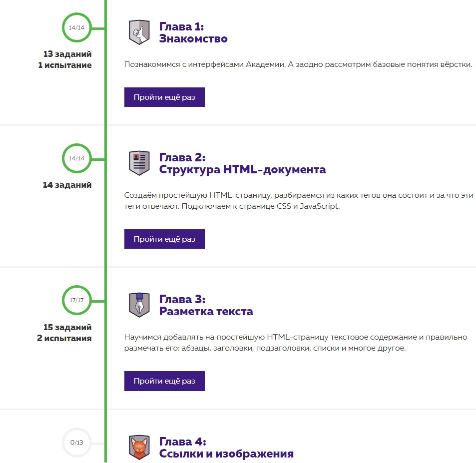Viewport: 476px width, 463px height.
Task: Click Пройти ещё раз under Структура HTML-документа
Action: (164, 239)
